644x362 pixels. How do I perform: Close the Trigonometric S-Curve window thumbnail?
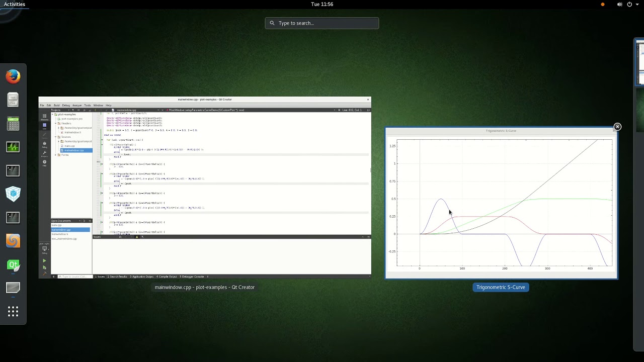617,127
